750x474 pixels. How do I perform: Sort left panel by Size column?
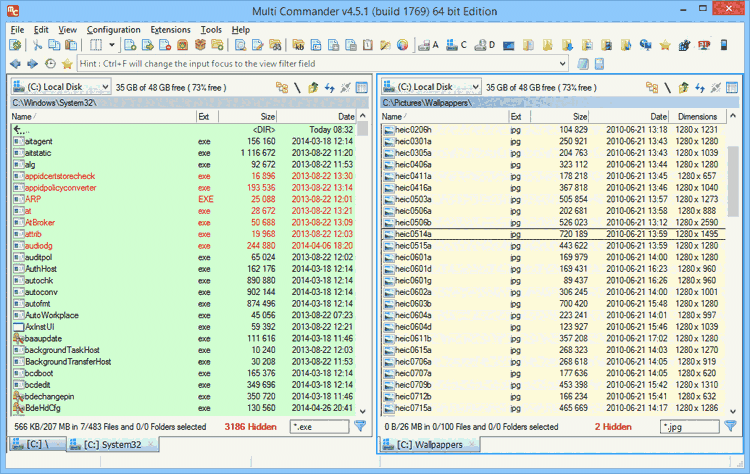click(247, 117)
